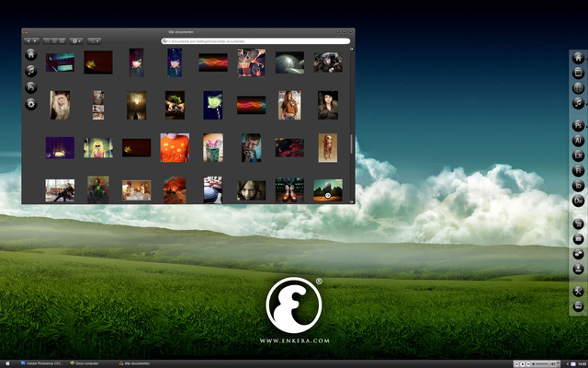
Task: Select the person sitting in white room thumbnail
Action: [x=60, y=190]
